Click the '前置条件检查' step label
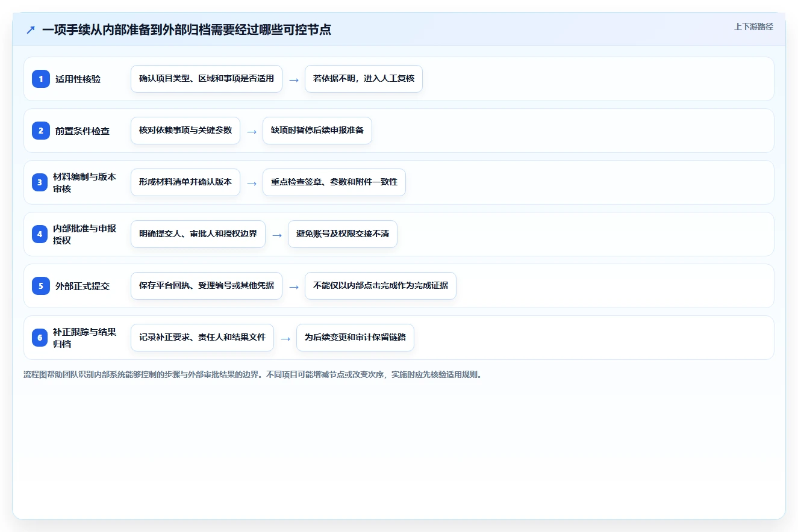798x532 pixels. click(x=83, y=131)
